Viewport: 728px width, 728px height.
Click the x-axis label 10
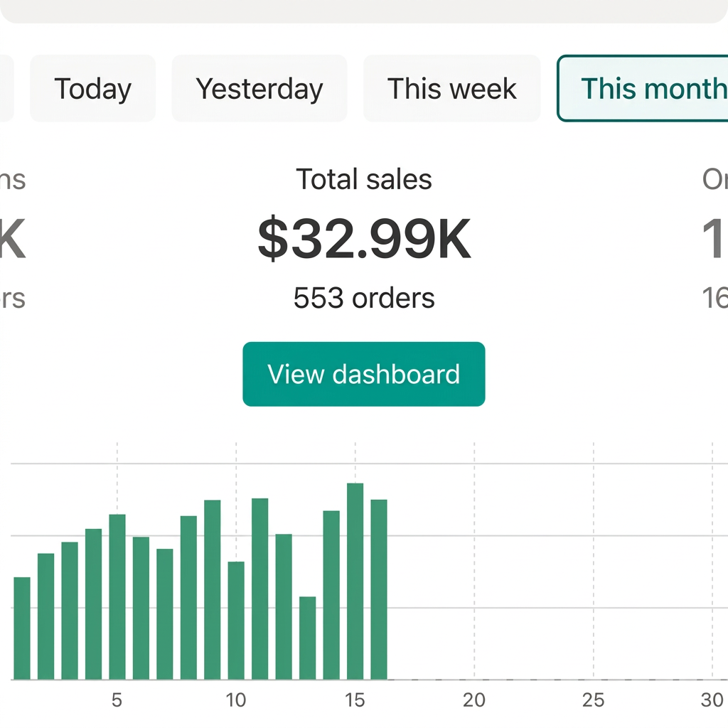click(x=236, y=700)
